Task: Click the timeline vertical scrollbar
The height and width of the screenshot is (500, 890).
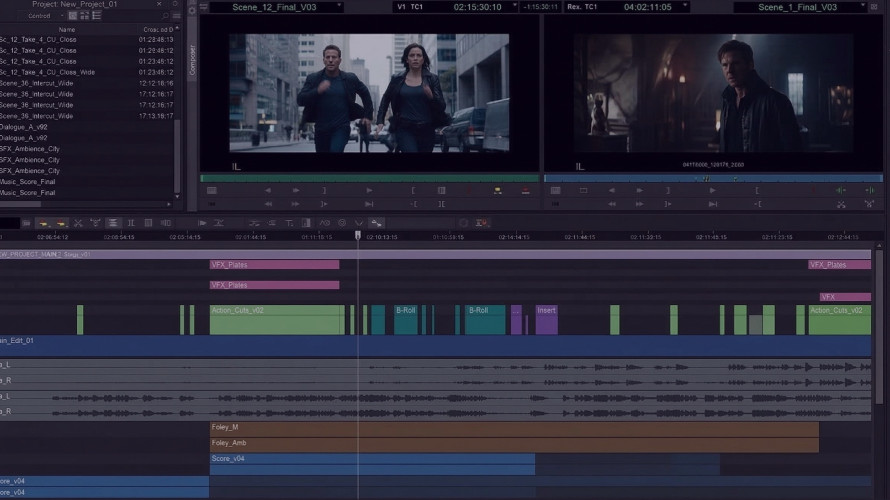Action: tap(879, 326)
